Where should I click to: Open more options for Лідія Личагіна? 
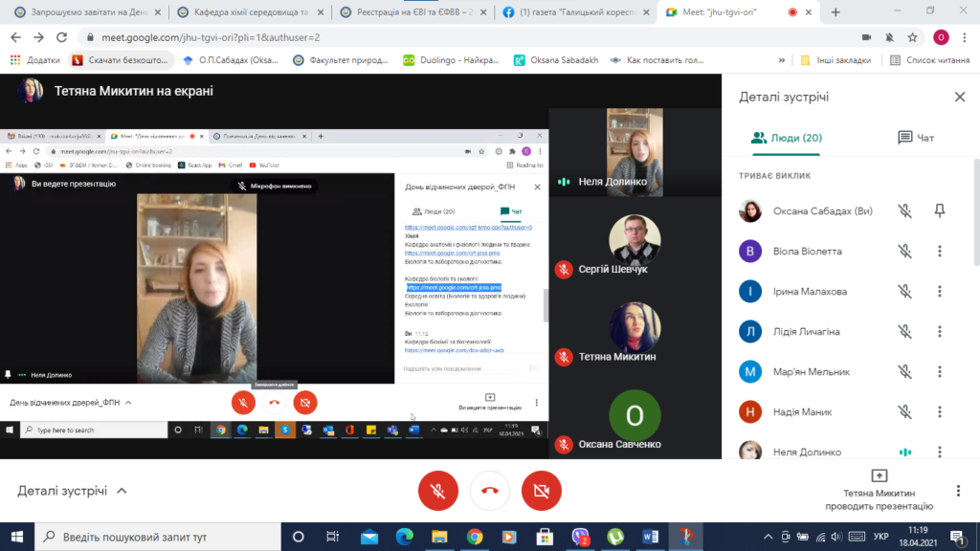940,332
